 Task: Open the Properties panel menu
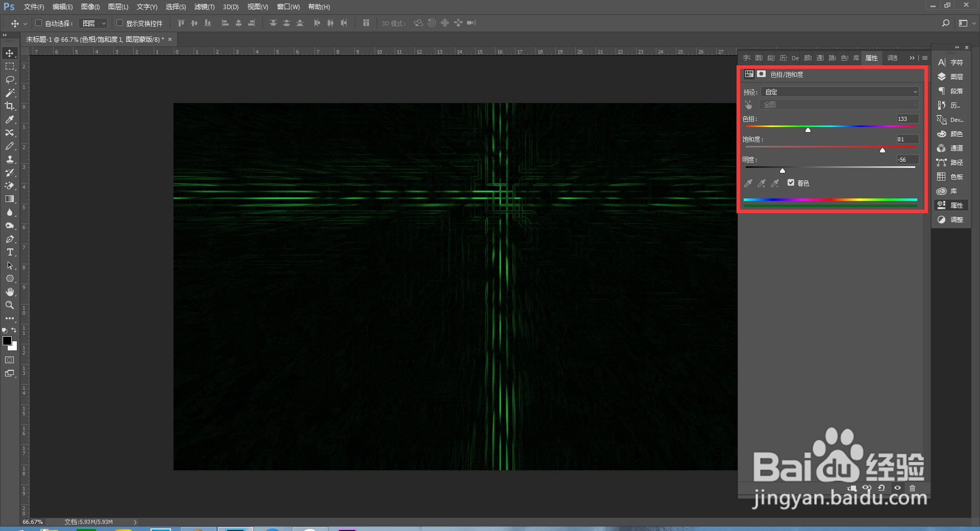(x=925, y=58)
